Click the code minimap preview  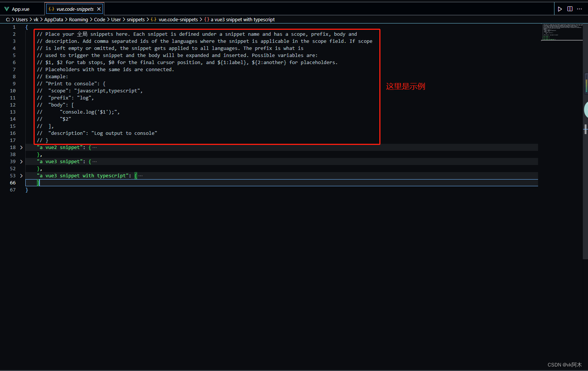coord(562,32)
